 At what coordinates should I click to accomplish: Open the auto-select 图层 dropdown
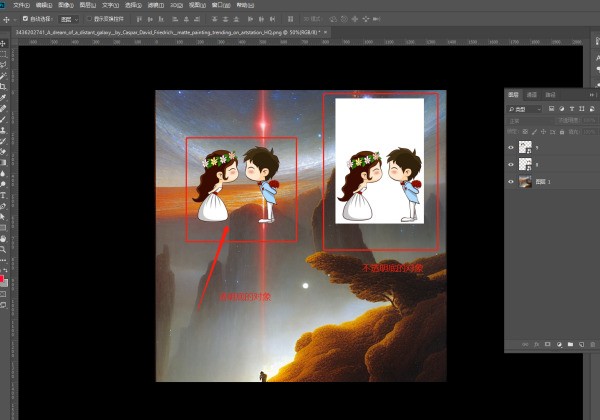tap(66, 18)
